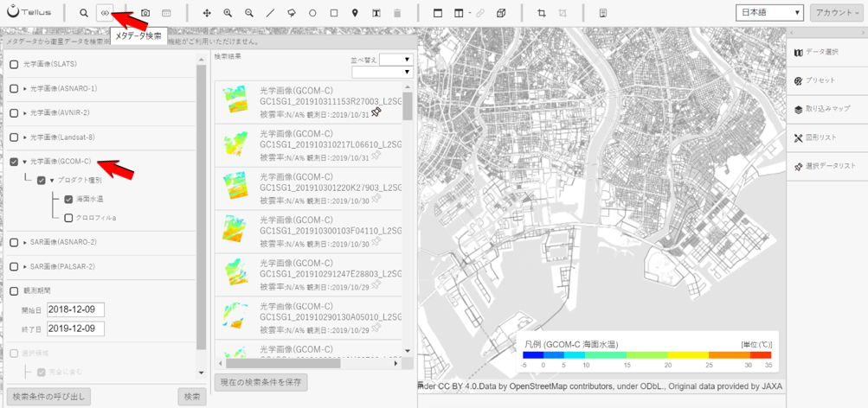Viewport: 868px width, 408px height.
Task: Click the clear crop icon
Action: click(563, 13)
